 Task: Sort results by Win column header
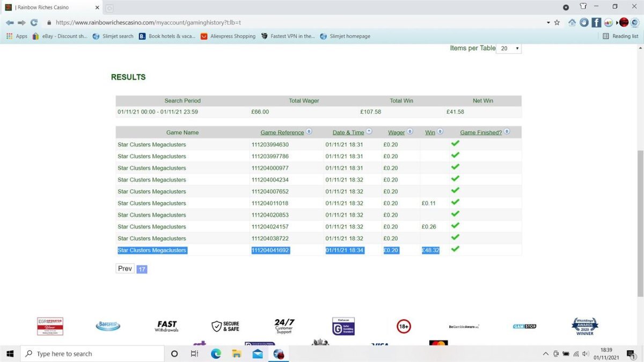click(430, 132)
